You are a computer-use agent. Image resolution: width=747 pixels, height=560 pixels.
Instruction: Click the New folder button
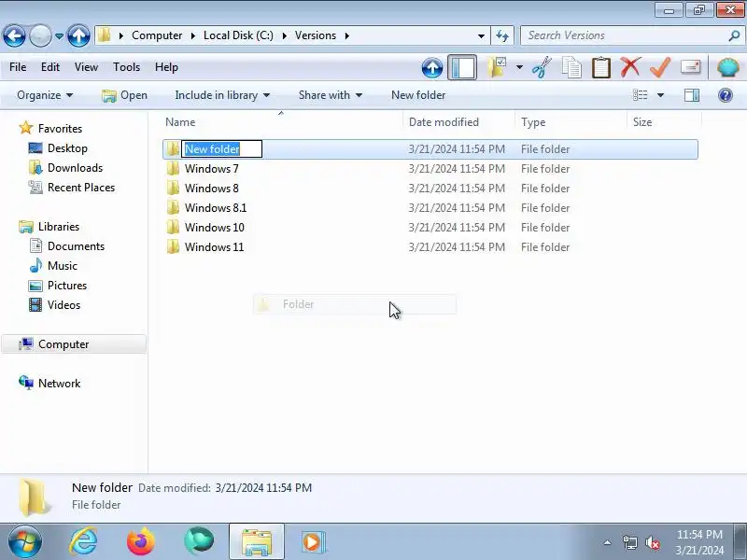click(x=418, y=95)
